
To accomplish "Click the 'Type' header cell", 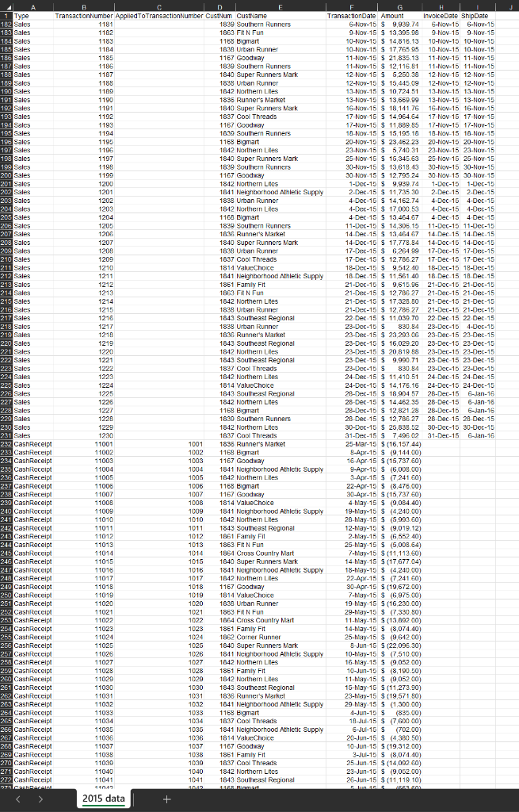I will click(x=33, y=16).
